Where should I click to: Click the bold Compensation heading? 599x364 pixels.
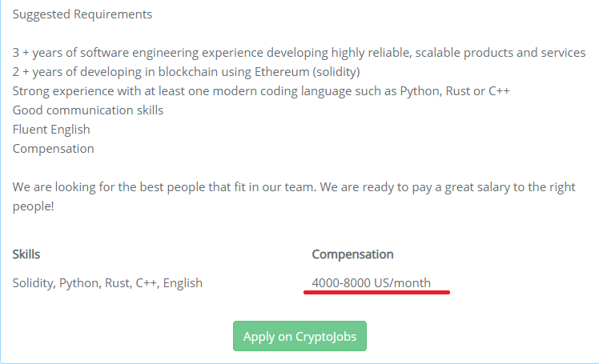pyautogui.click(x=352, y=254)
